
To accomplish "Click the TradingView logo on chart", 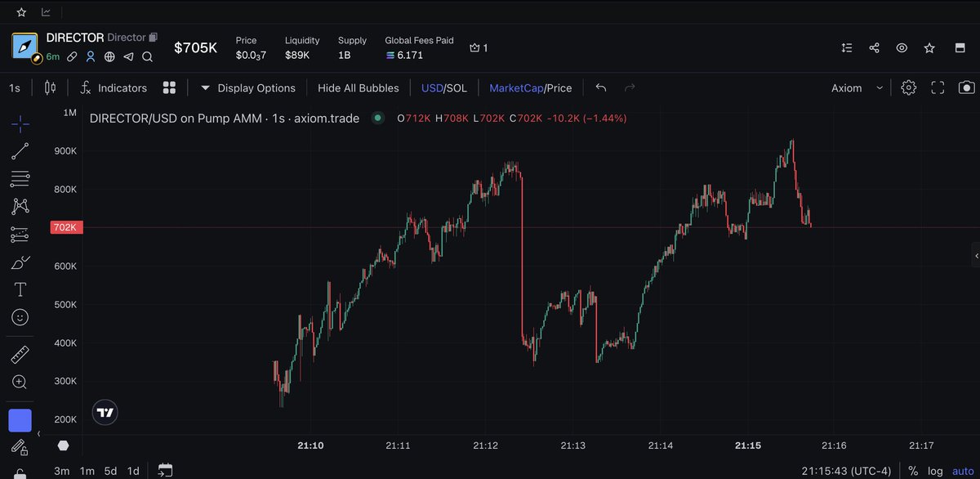I will [x=104, y=413].
